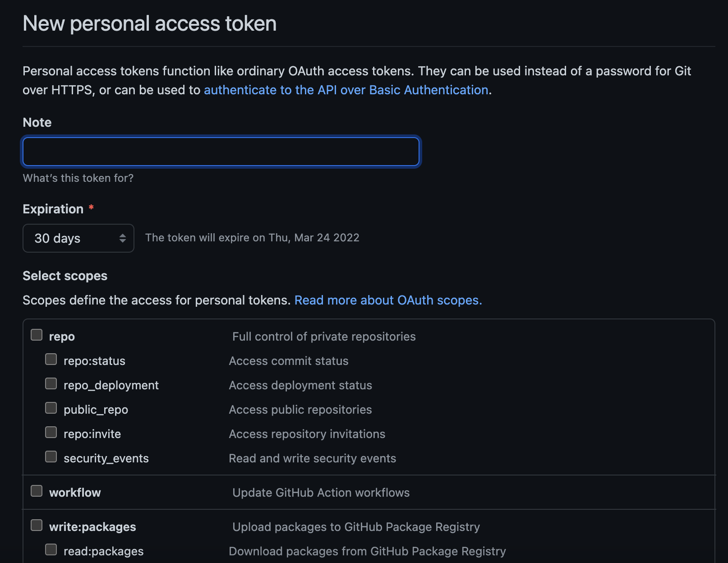Viewport: 728px width, 563px height.
Task: Check the security_events scope
Action: click(51, 456)
